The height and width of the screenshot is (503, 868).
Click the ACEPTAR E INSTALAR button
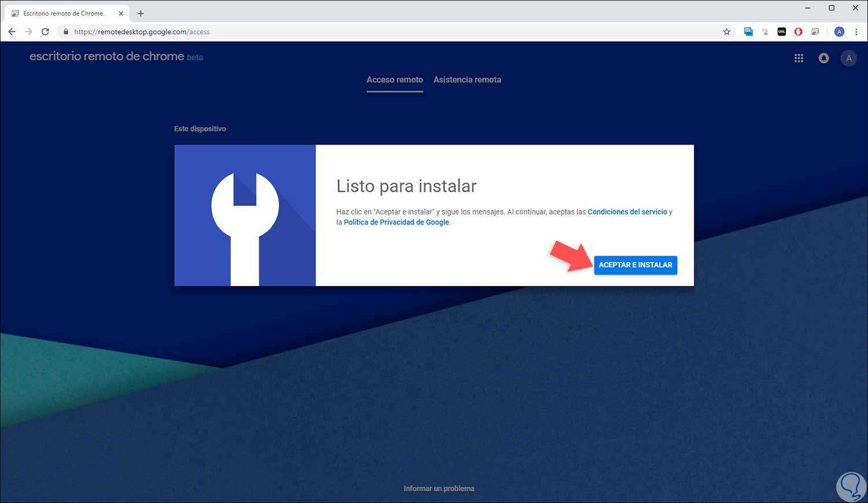635,265
